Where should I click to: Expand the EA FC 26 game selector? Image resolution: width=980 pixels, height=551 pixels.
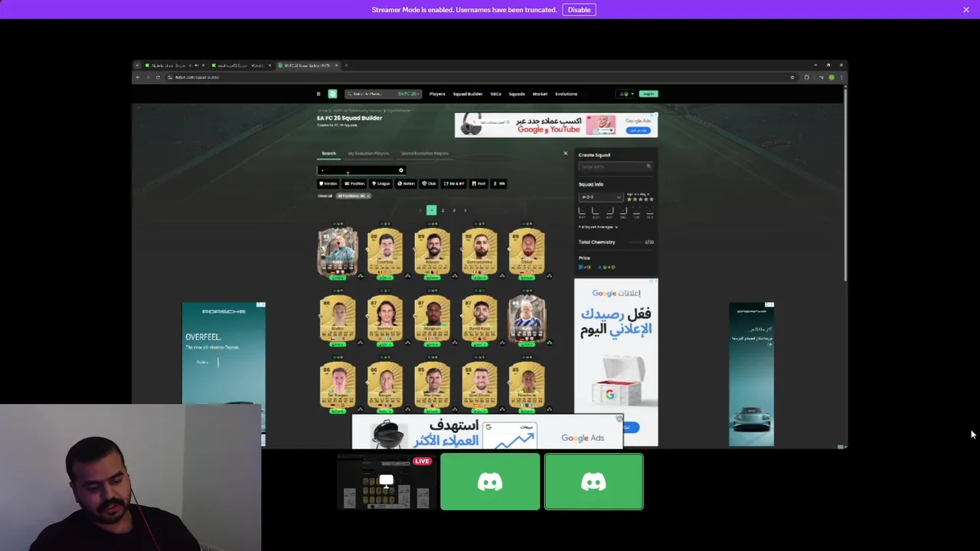[x=408, y=94]
